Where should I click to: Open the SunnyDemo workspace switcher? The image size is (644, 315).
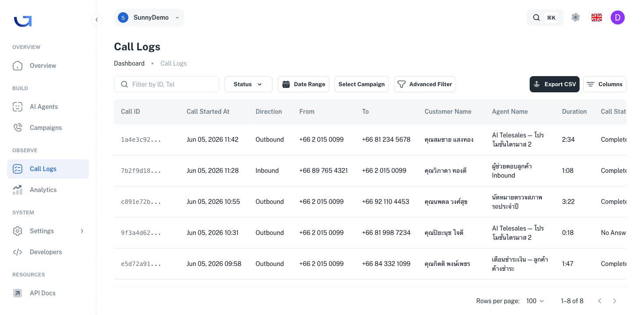click(x=149, y=17)
